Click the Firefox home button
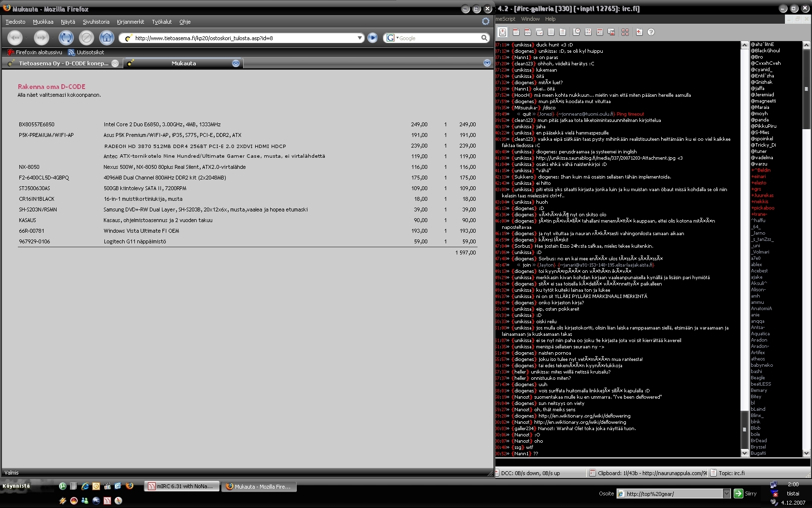The height and width of the screenshot is (508, 812). point(106,38)
